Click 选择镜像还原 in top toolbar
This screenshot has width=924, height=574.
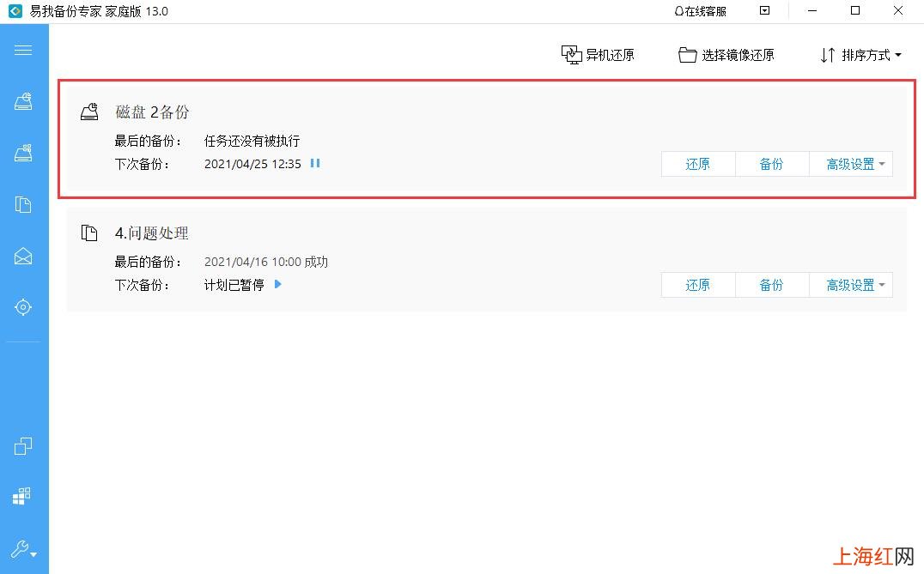(x=726, y=55)
